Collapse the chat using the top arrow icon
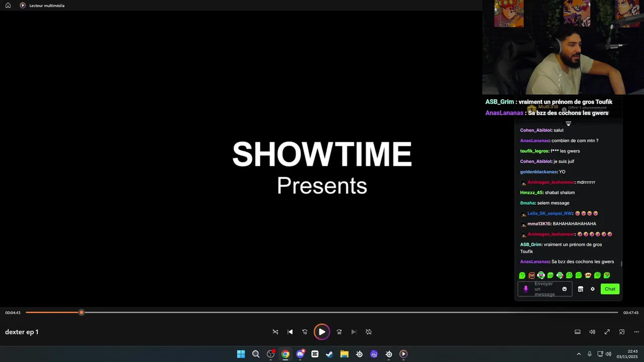 [x=569, y=123]
